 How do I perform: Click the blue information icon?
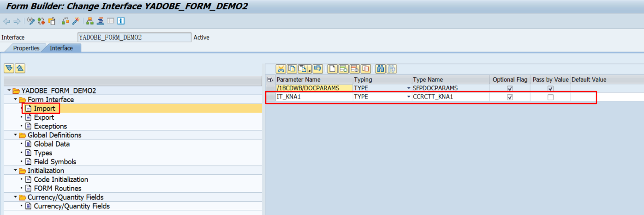point(121,21)
